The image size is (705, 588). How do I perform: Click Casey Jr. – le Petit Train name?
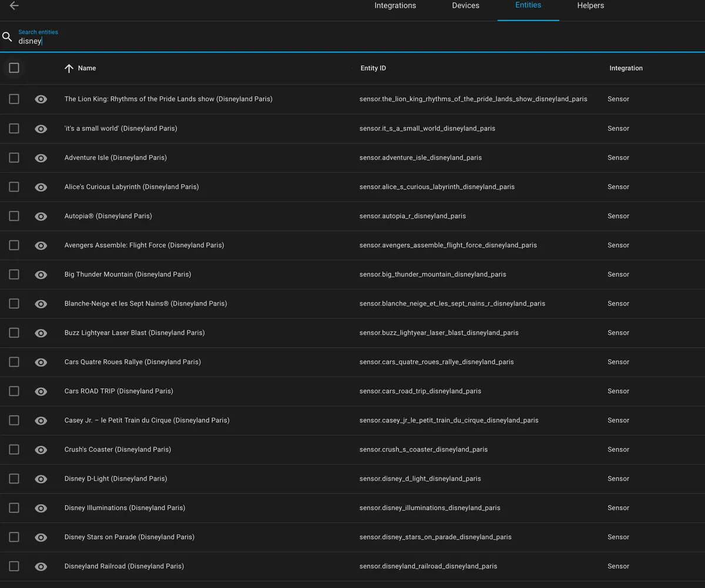[147, 421]
